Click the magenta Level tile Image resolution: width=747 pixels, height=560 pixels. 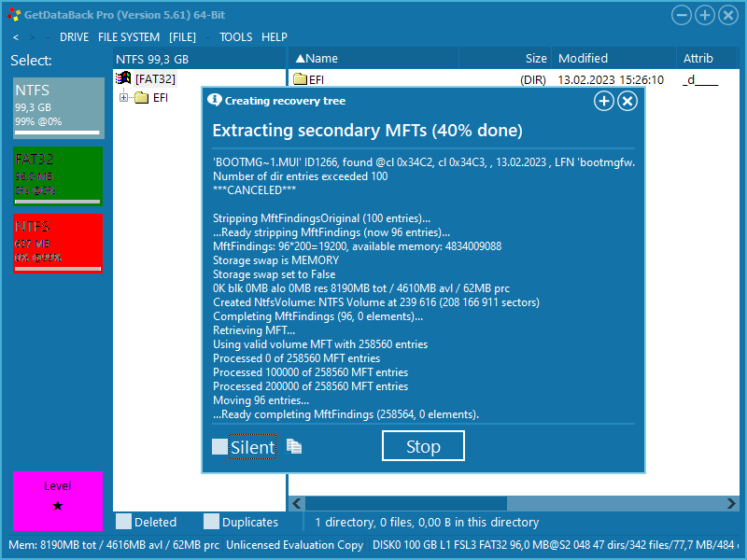pos(58,501)
